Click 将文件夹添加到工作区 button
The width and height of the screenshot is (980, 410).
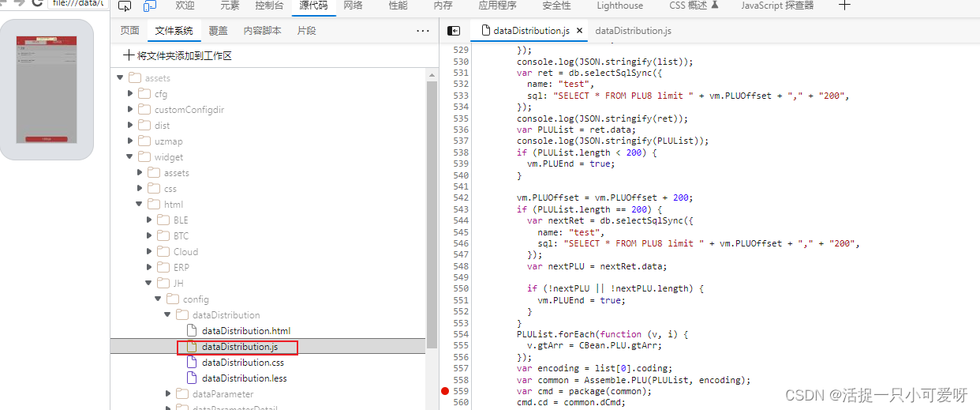(x=178, y=56)
